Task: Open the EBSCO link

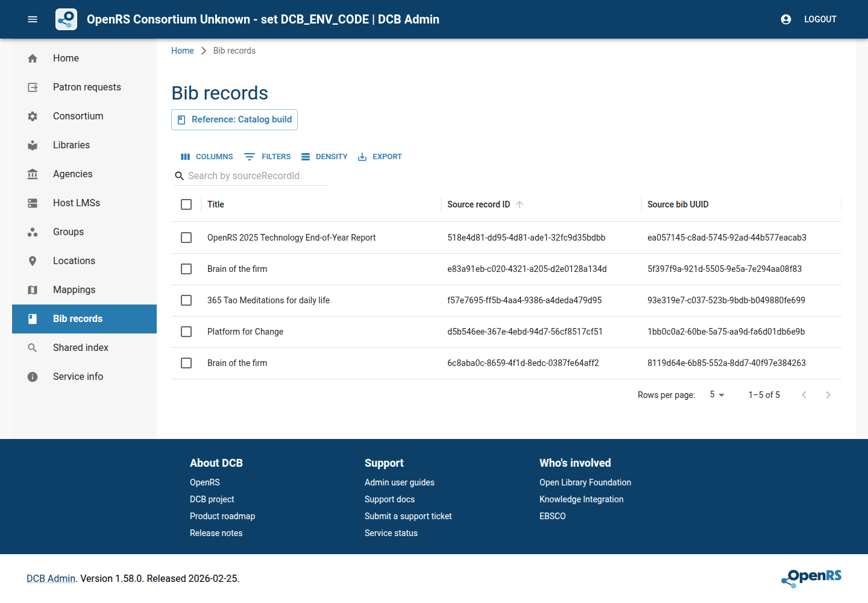Action: (553, 516)
